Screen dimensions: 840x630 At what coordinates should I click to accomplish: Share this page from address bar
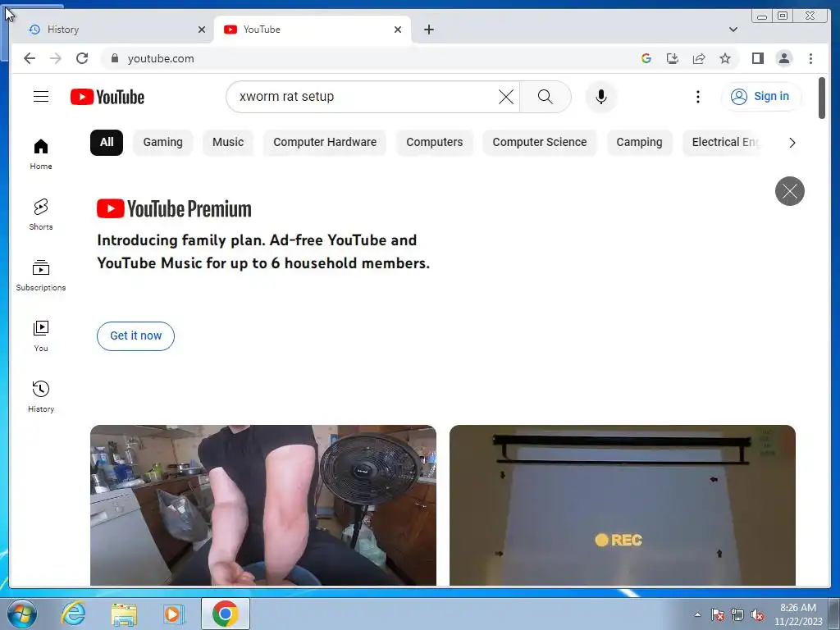699,58
